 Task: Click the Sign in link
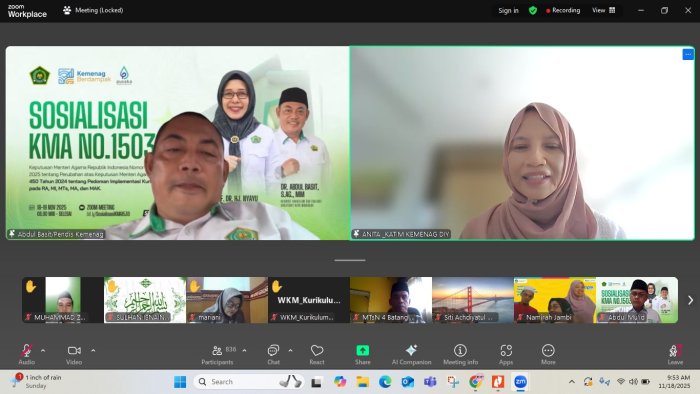(508, 10)
